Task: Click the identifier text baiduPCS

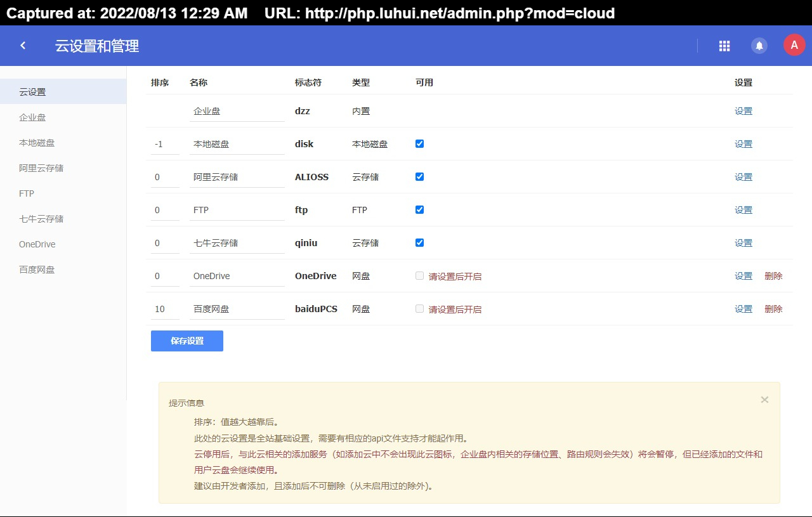Action: tap(316, 309)
